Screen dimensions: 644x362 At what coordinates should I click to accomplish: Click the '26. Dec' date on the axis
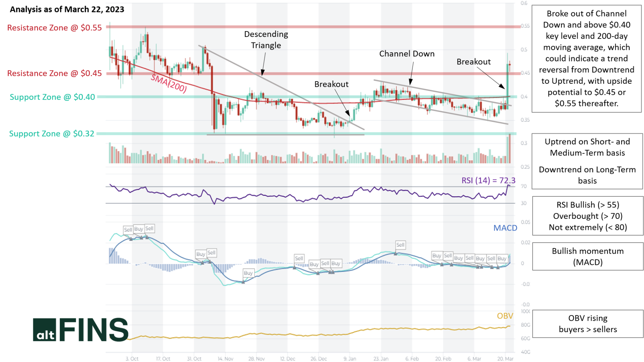tap(319, 359)
